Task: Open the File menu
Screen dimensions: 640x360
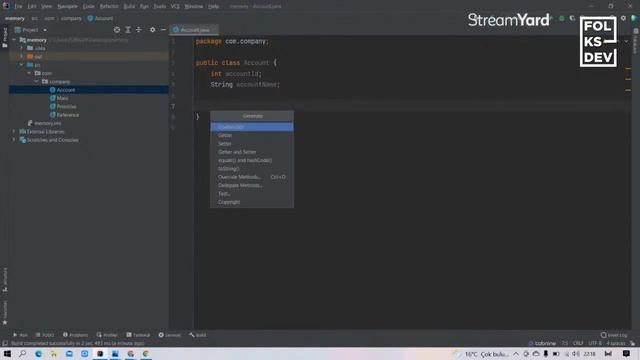Action: [x=18, y=7]
